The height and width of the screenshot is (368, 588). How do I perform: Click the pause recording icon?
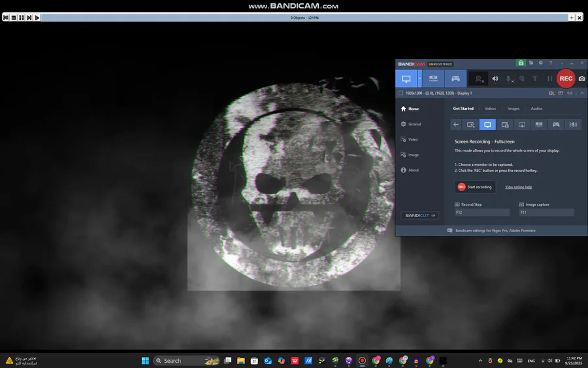549,79
